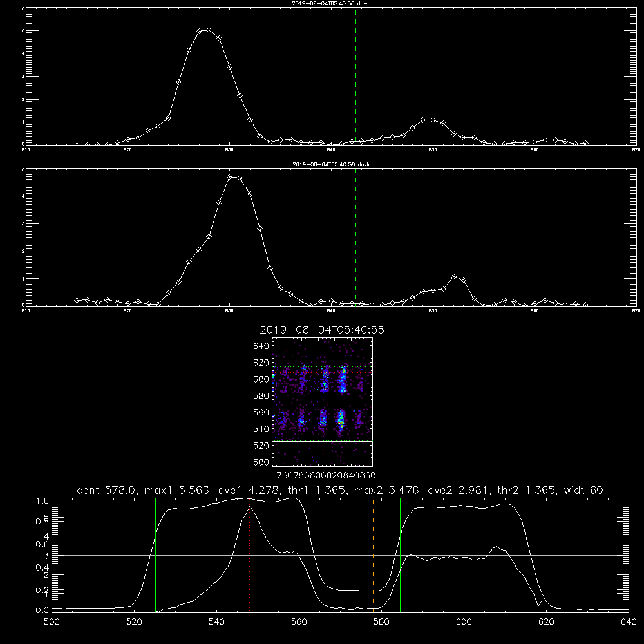
Task: Select the 'widt 60' value in stats line
Action: click(x=583, y=490)
